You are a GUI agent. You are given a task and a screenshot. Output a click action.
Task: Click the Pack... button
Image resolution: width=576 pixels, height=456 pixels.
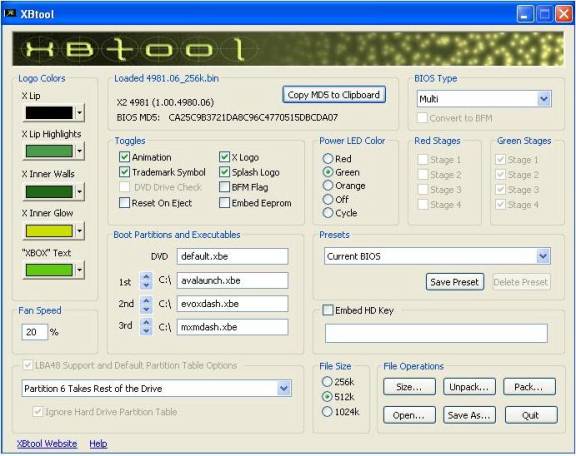(x=529, y=387)
